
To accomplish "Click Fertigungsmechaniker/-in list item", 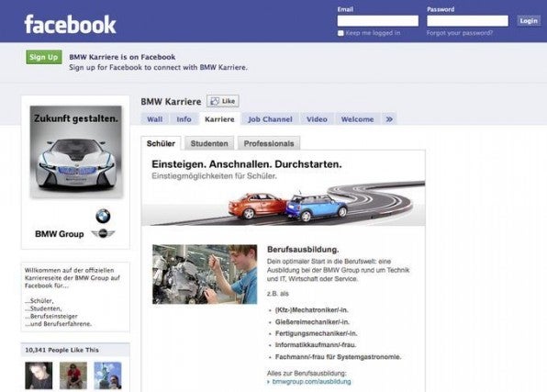I will click(316, 333).
